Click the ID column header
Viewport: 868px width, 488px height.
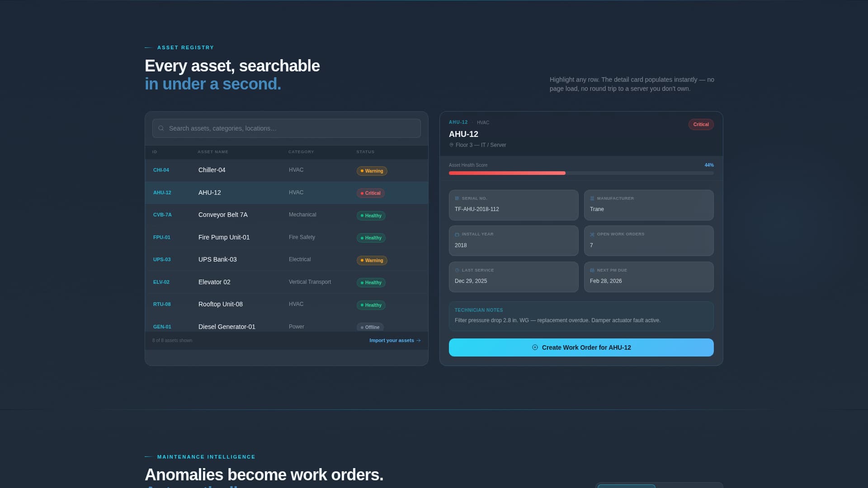(155, 152)
